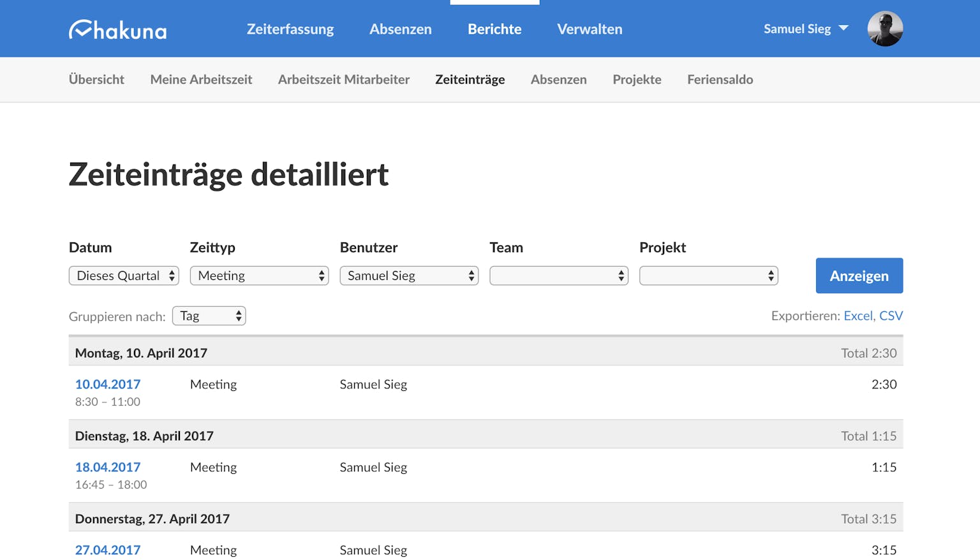The width and height of the screenshot is (980, 560).
Task: Open the empty Team dropdown
Action: [x=559, y=276]
